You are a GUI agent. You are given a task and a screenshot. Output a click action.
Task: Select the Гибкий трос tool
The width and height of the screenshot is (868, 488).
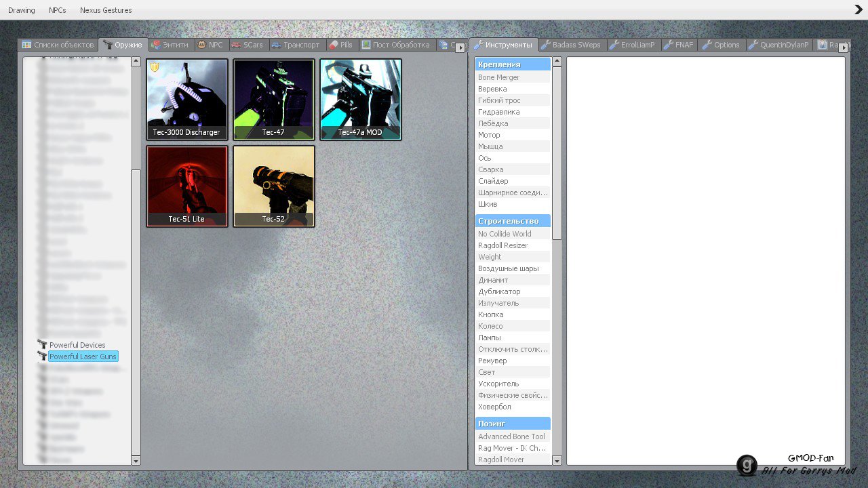tap(513, 100)
